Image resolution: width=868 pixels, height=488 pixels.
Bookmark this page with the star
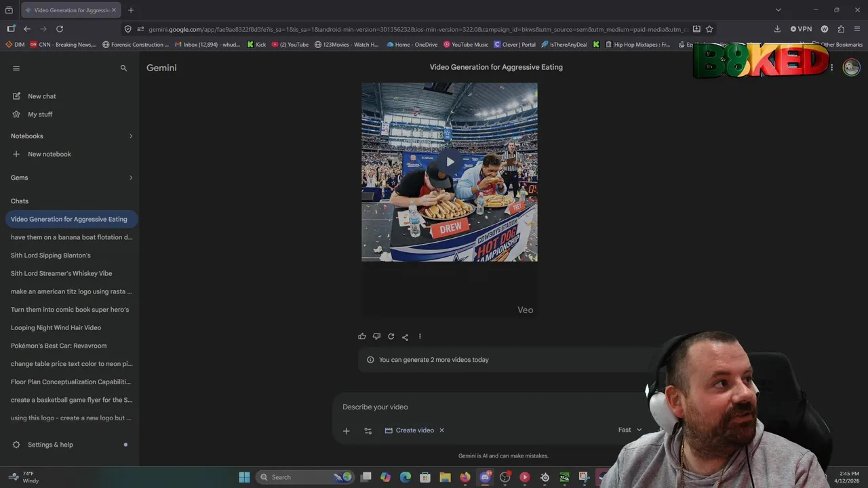(709, 29)
